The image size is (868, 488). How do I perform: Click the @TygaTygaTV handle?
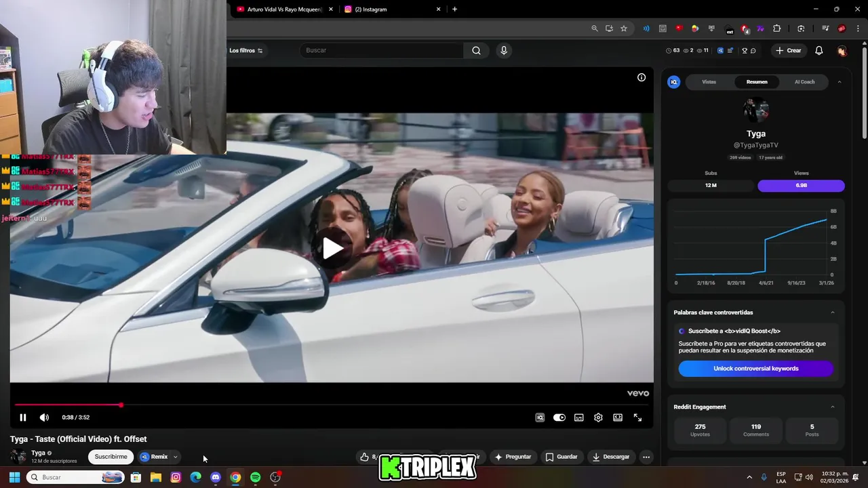pos(755,145)
